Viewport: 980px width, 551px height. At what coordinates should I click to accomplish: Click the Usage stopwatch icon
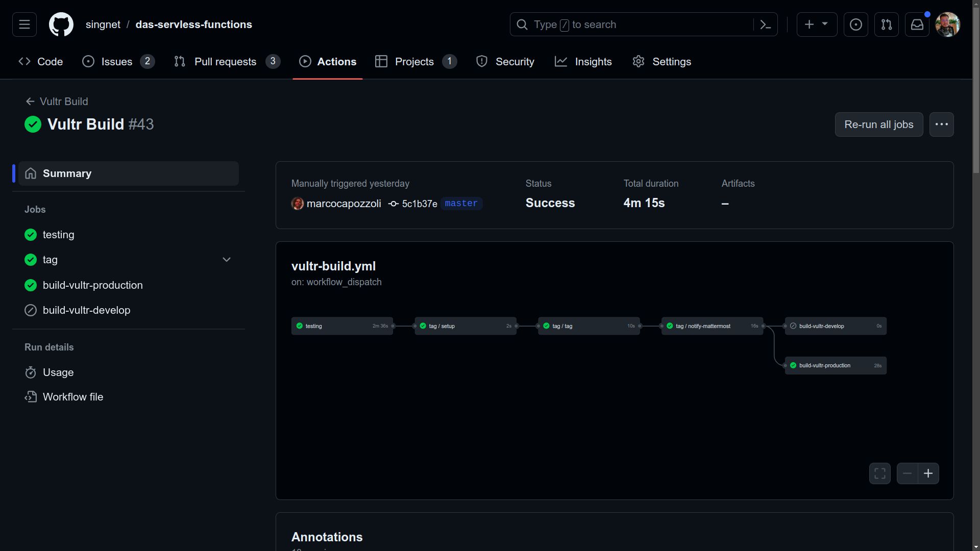click(x=31, y=372)
